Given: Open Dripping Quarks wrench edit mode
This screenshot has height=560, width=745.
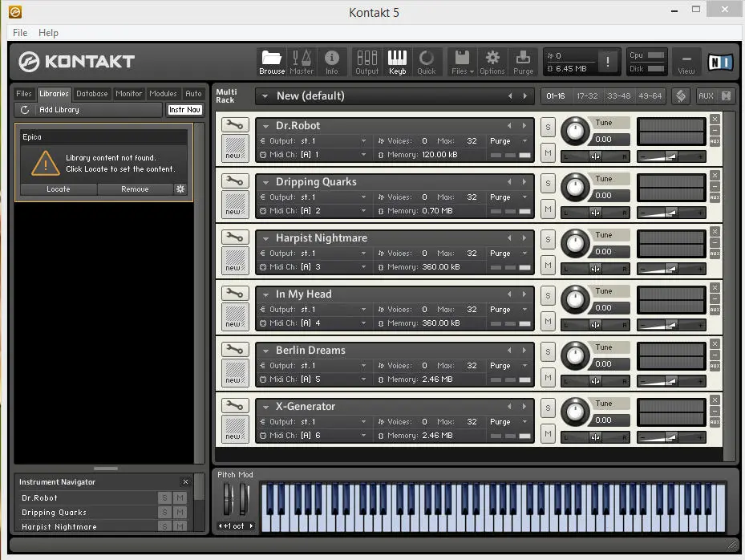Looking at the screenshot, I should 235,181.
